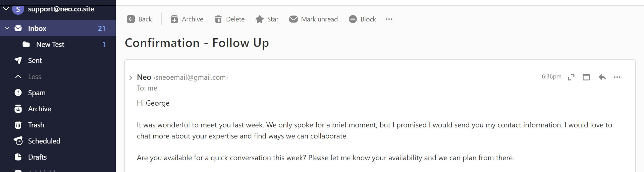Block the sender with Block icon
This screenshot has height=172, width=644.
(353, 19)
